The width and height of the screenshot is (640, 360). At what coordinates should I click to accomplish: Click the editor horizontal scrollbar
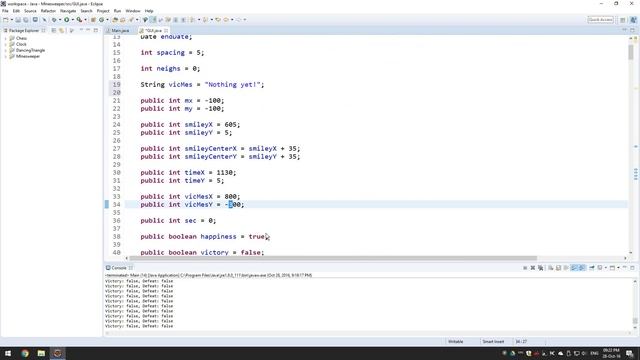[333, 258]
